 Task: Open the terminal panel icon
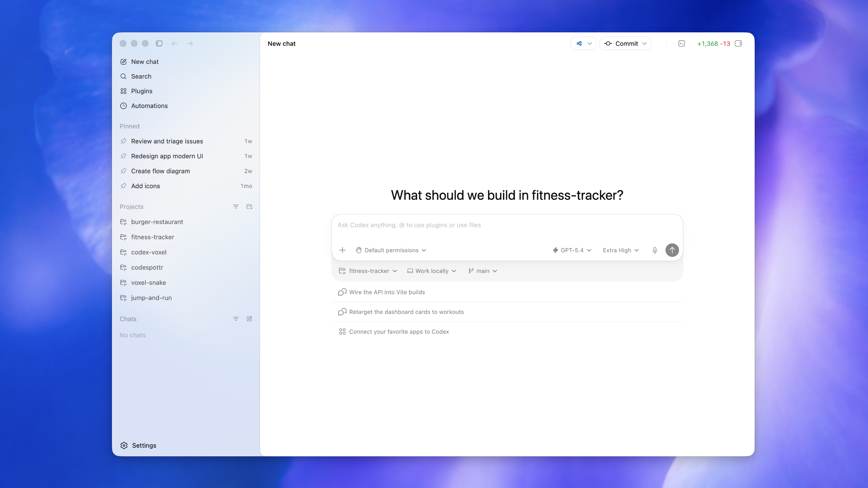tap(682, 43)
